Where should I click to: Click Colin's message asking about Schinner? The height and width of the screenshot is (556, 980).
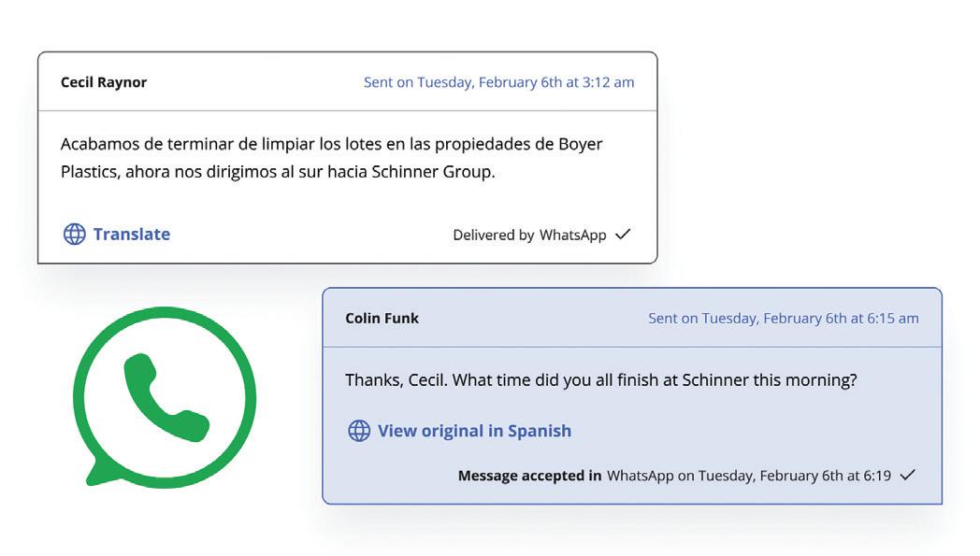601,380
